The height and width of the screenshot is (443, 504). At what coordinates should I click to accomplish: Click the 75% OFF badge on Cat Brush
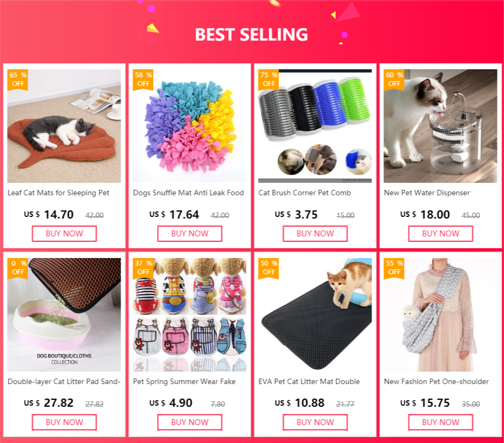click(269, 80)
